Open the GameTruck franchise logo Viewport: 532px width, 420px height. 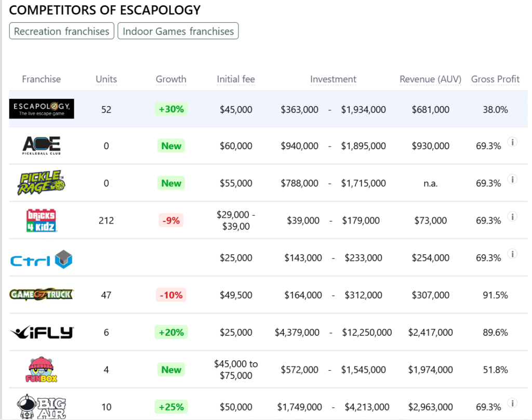pyautogui.click(x=42, y=294)
